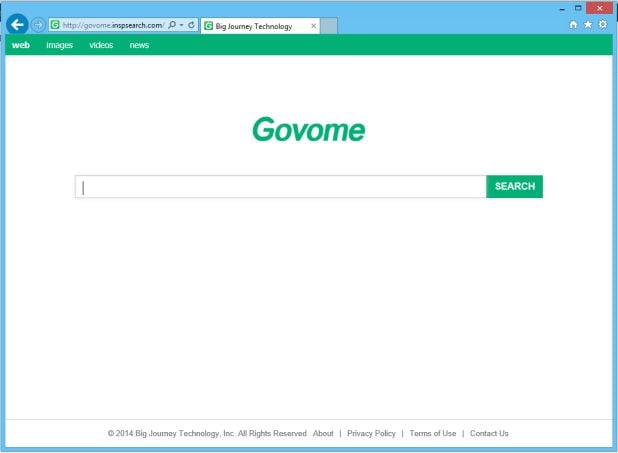Click the green SEARCH button
This screenshot has width=618, height=453.
[514, 186]
